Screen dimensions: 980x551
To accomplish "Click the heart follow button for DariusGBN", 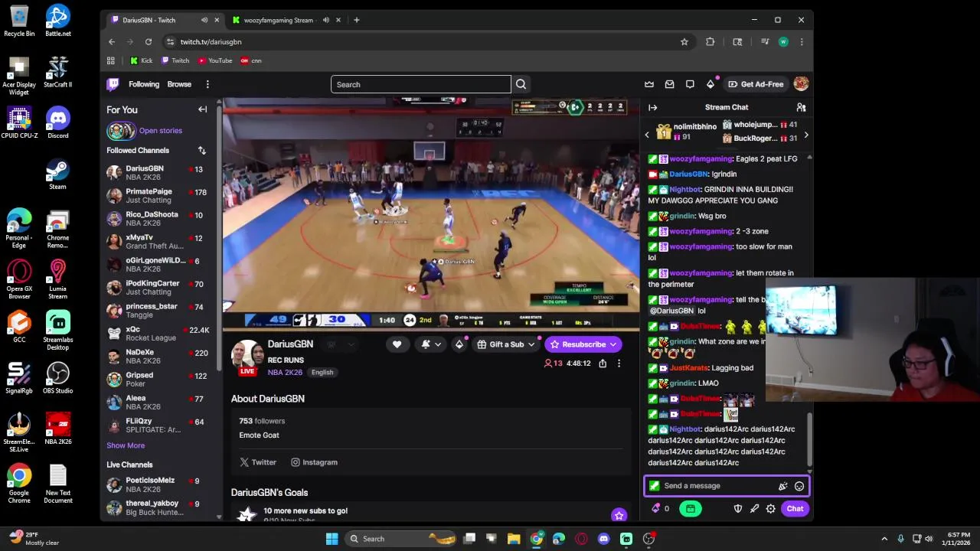I will click(397, 344).
